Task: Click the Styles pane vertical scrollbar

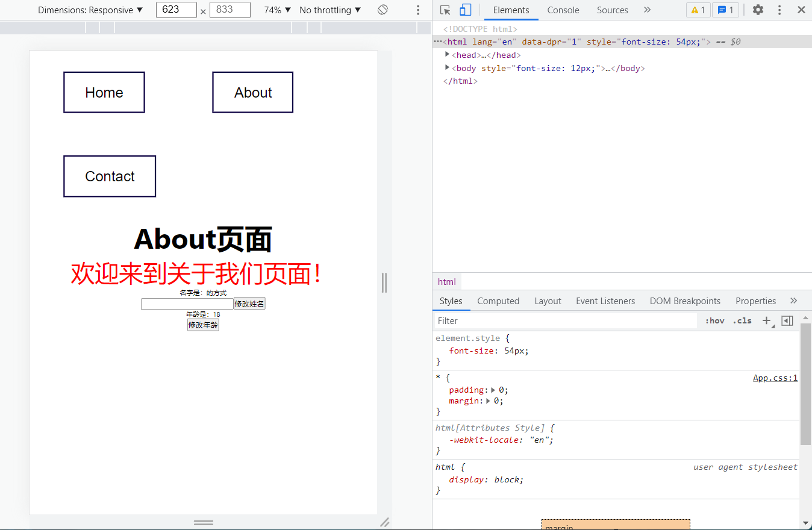Action: pos(805,384)
